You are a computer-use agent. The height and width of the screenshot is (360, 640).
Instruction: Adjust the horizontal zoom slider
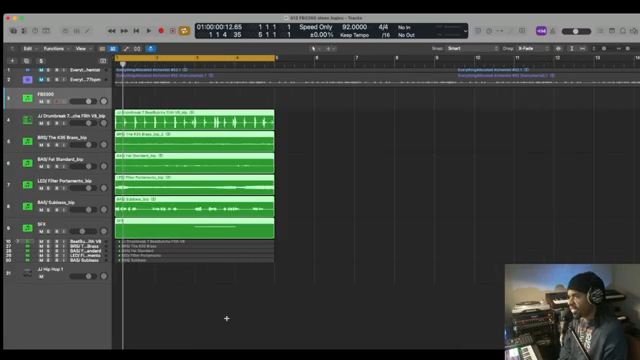(627, 49)
